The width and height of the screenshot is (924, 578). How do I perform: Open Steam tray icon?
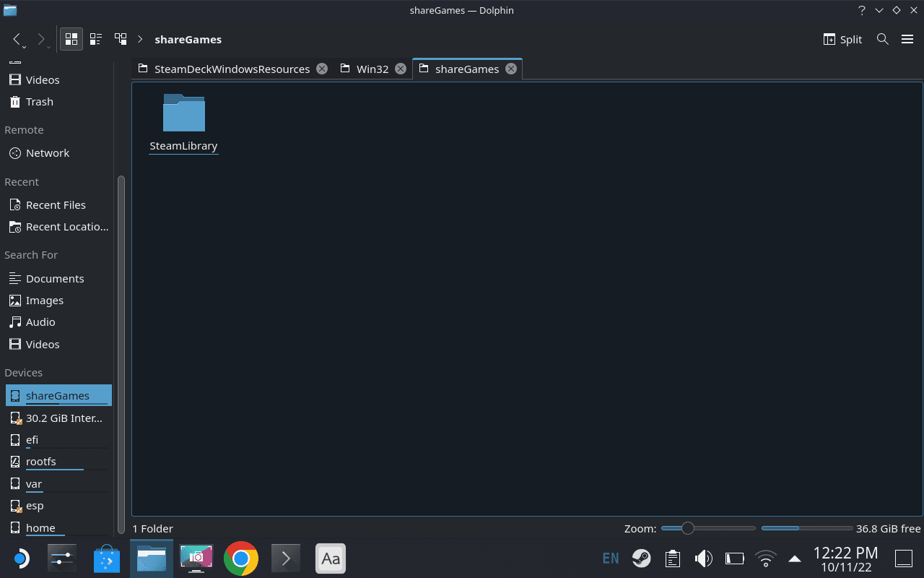point(641,558)
